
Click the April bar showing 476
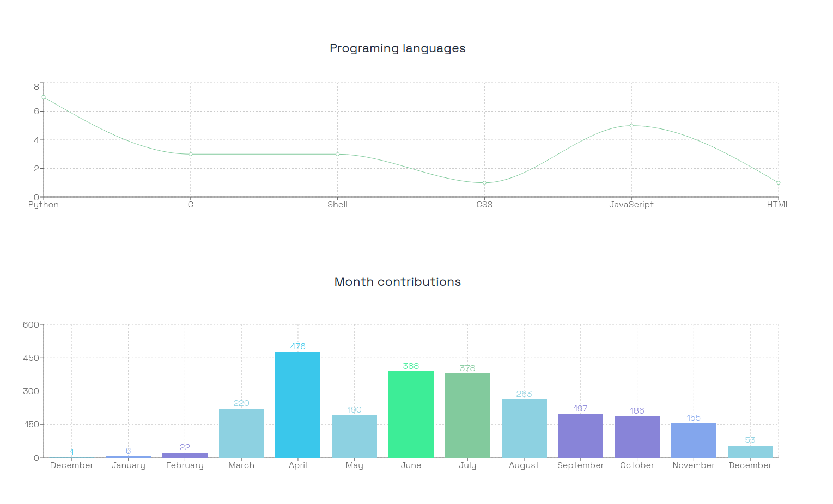click(297, 404)
